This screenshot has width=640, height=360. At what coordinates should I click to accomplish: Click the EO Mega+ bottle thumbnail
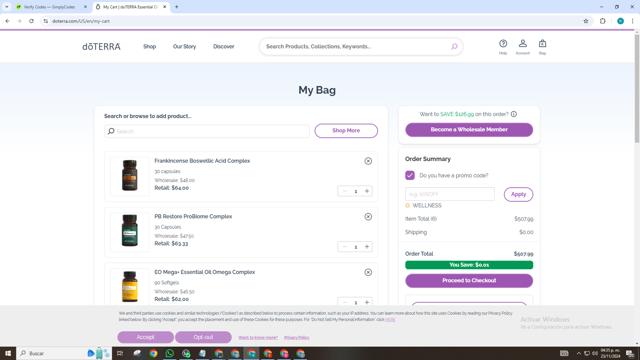click(x=130, y=286)
